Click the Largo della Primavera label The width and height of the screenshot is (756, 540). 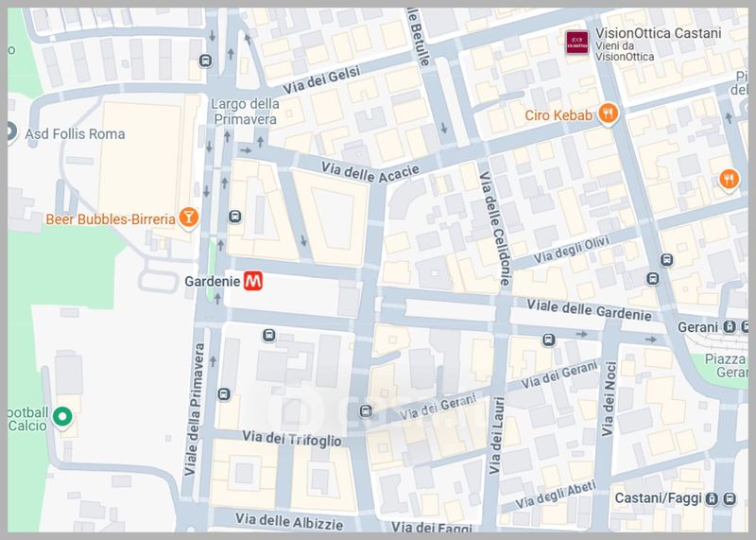pos(246,112)
